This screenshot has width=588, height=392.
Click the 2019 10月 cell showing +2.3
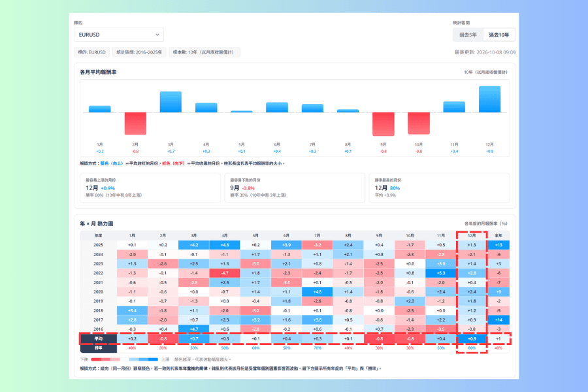[410, 301]
